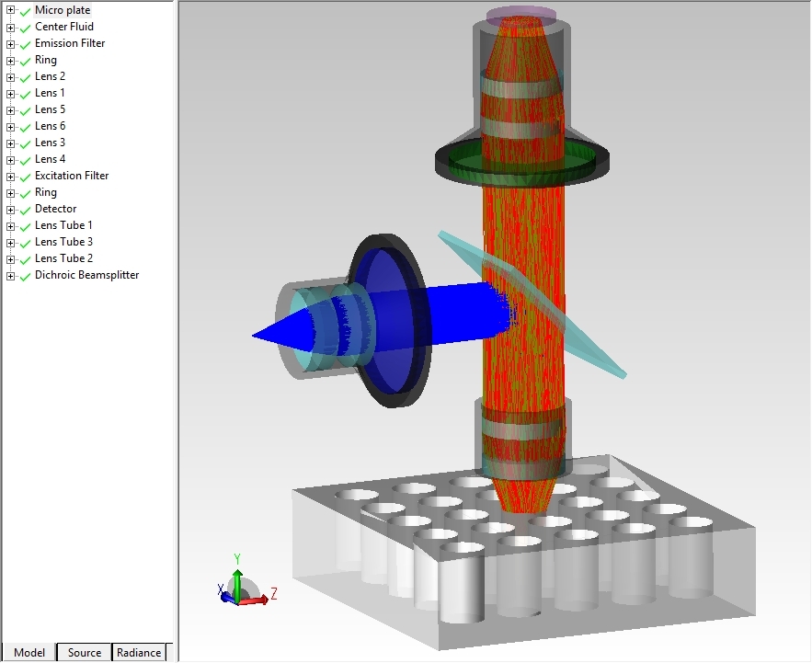Switch to the Source tab
812x663 pixels.
(84, 652)
